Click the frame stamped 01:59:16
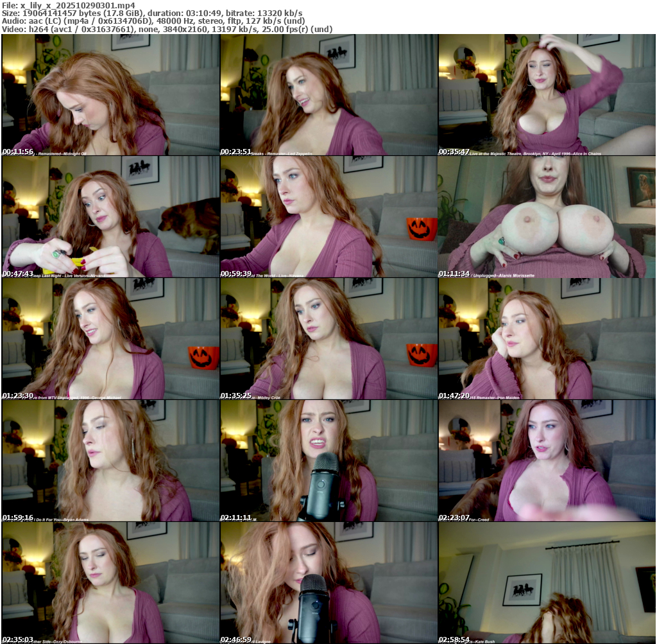This screenshot has width=657, height=644. pyautogui.click(x=110, y=461)
